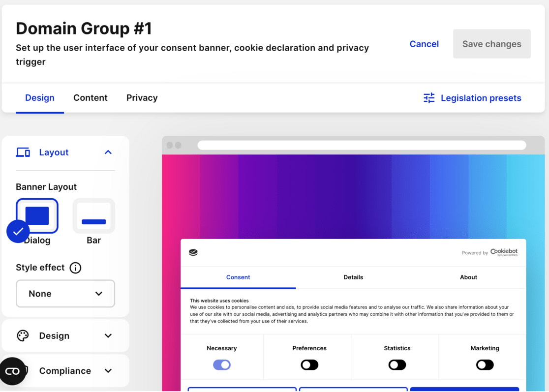Click the Cookiebot logo in banner
The width and height of the screenshot is (549, 392).
pos(504,252)
